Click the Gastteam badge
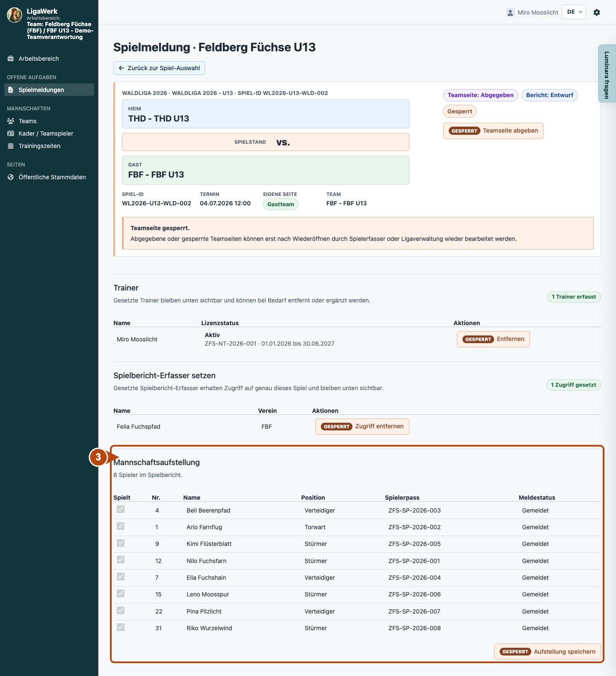This screenshot has width=616, height=676. 281,205
